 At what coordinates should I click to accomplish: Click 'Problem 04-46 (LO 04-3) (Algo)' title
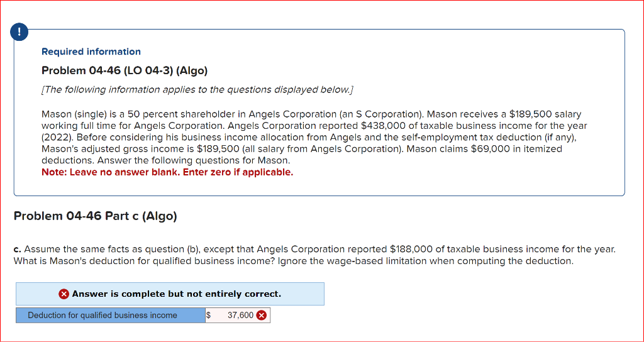[x=125, y=70]
